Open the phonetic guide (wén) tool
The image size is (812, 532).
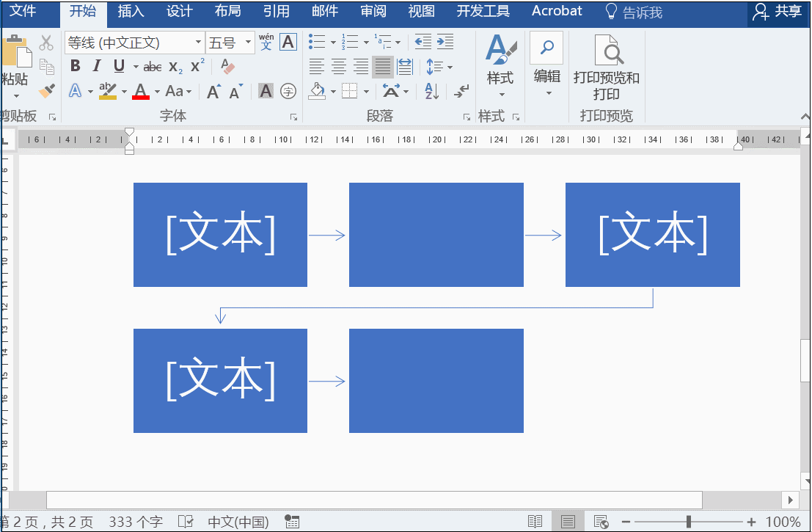[x=266, y=42]
